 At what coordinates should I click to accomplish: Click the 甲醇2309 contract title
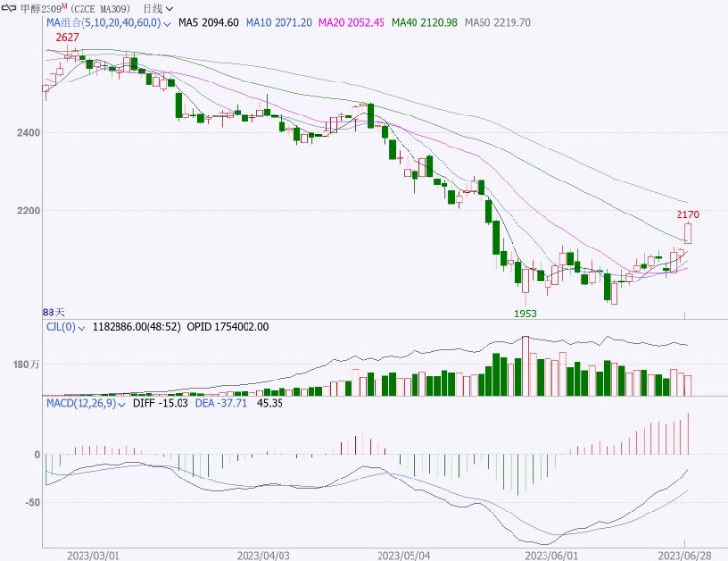(x=42, y=9)
